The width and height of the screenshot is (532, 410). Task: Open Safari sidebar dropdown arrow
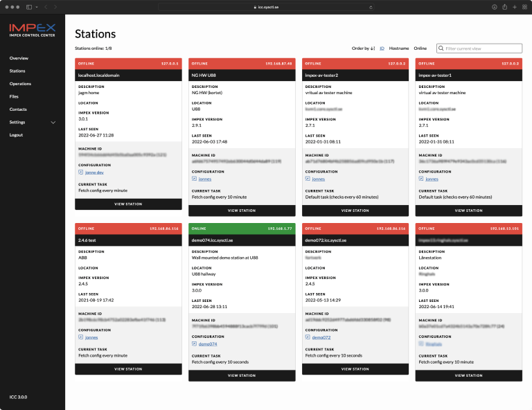click(37, 6)
